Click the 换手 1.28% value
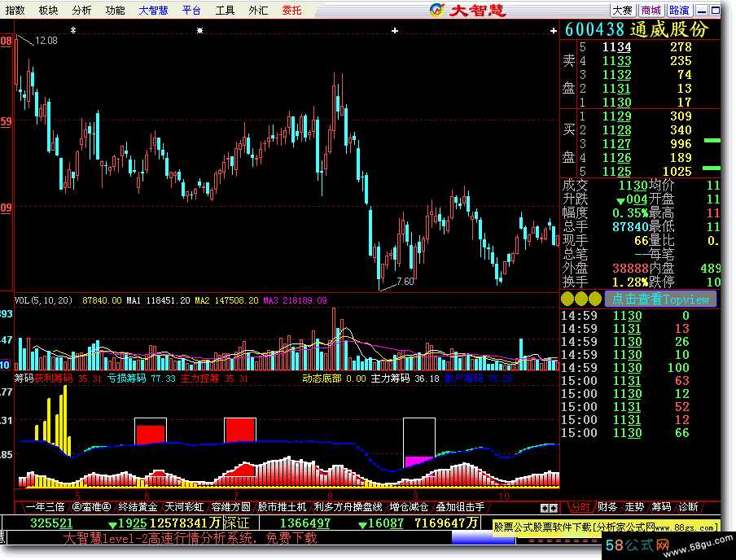Image resolution: width=736 pixels, height=560 pixels. [630, 282]
